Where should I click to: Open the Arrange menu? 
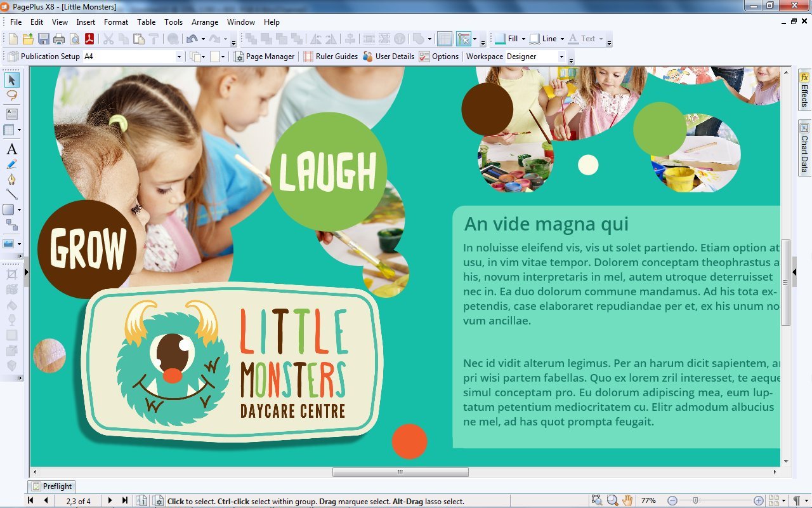205,22
